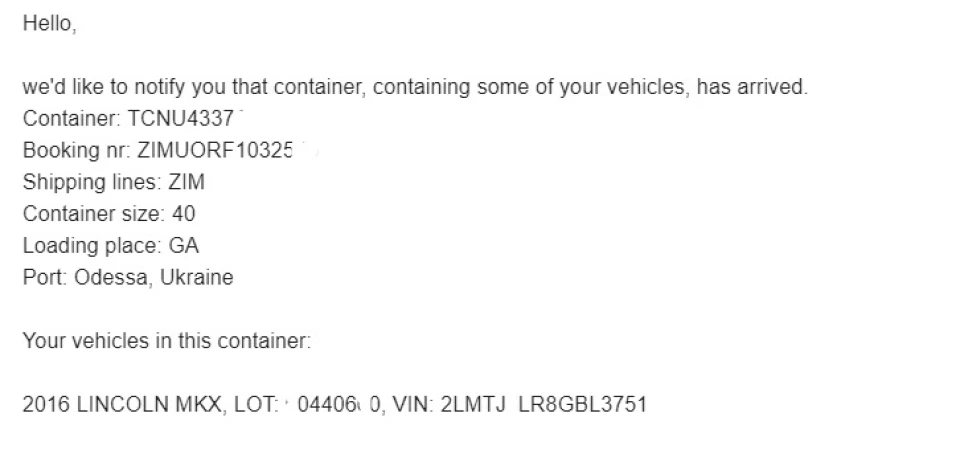Click the "Booking nr:" label
Viewport: 960px width, 458px height.
(x=77, y=151)
